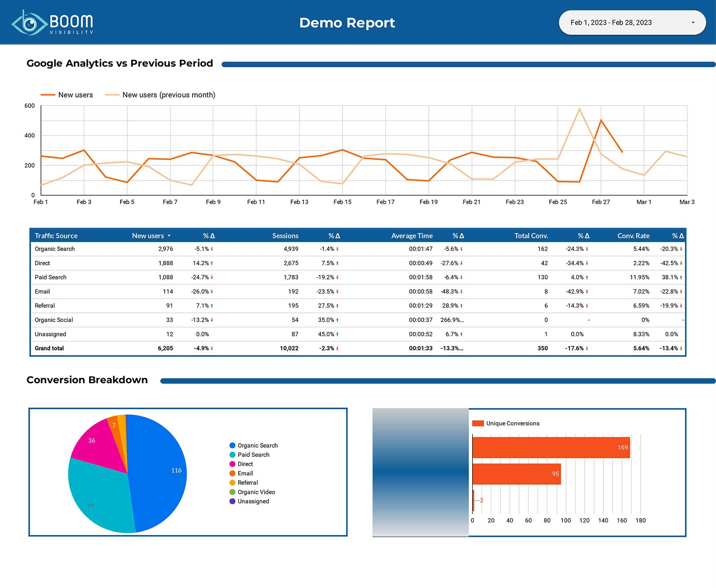The image size is (716, 588).
Task: Click the New users (previous month) legend line
Action: 112,95
